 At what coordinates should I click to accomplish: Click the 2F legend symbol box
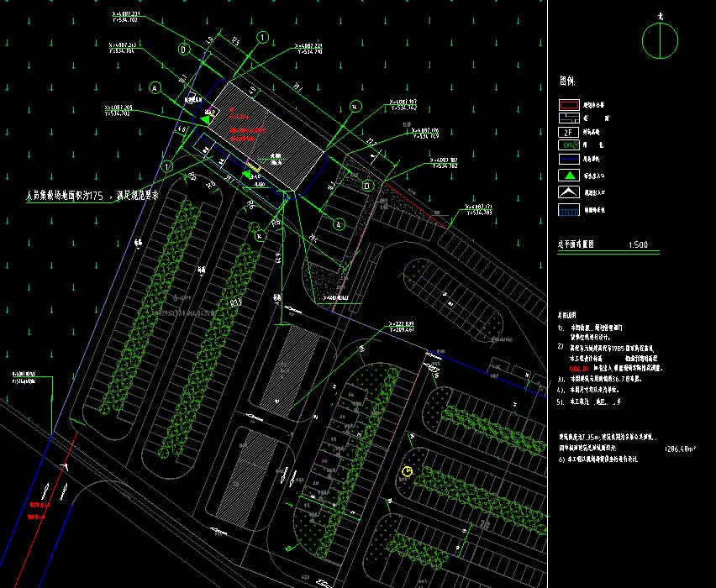coord(570,133)
